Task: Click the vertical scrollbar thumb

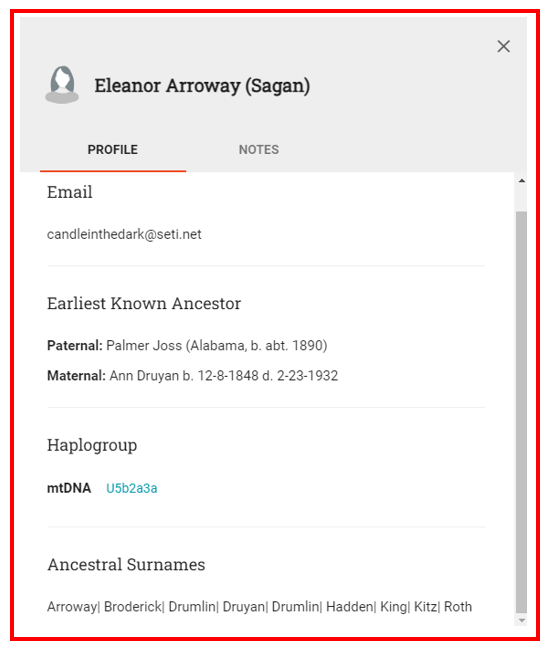Action: click(521, 412)
